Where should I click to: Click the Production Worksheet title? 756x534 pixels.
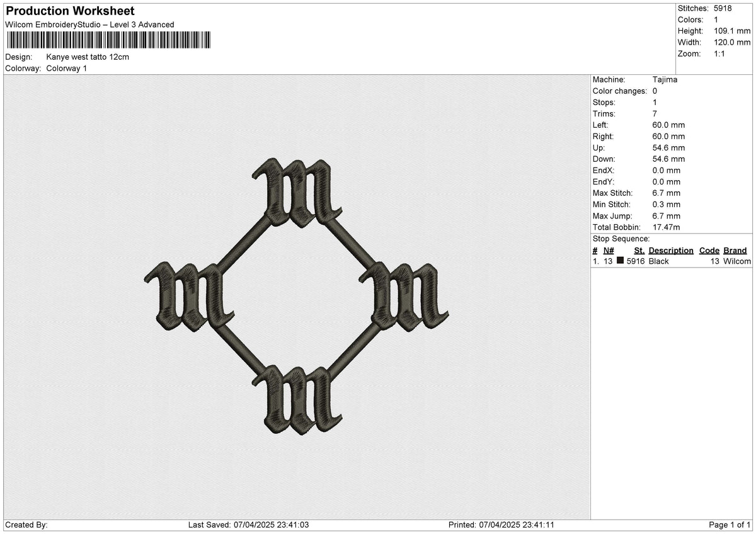[70, 11]
